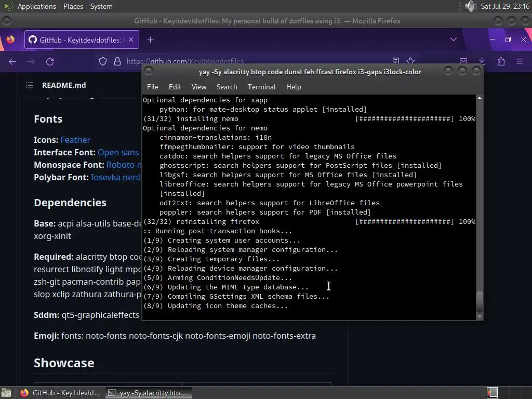The image size is (532, 399).
Task: Click the tracking protection shield icon
Action: [x=103, y=61]
